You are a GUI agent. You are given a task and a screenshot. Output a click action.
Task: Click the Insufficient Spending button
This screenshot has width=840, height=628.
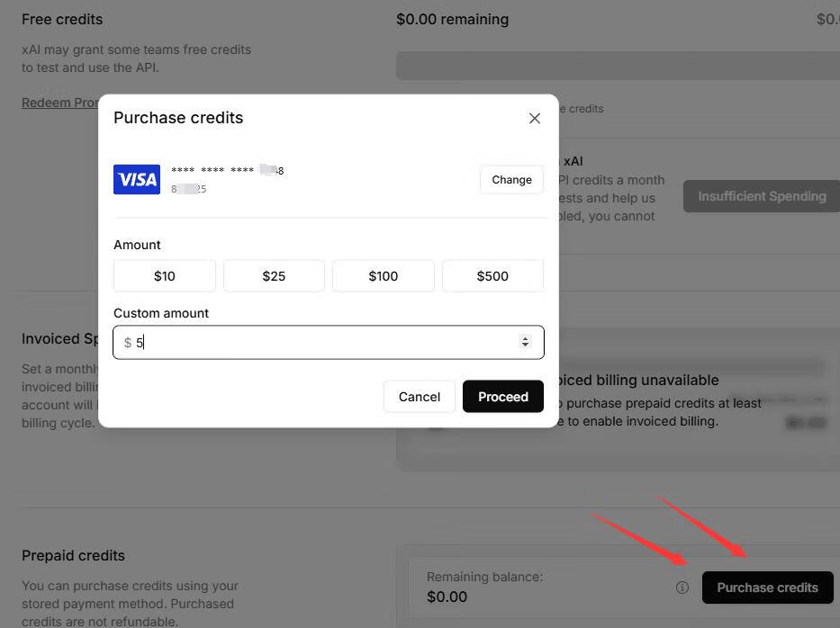[762, 196]
